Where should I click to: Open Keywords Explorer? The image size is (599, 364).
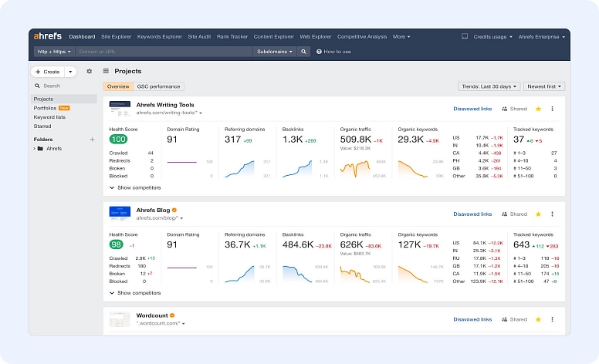pyautogui.click(x=159, y=36)
